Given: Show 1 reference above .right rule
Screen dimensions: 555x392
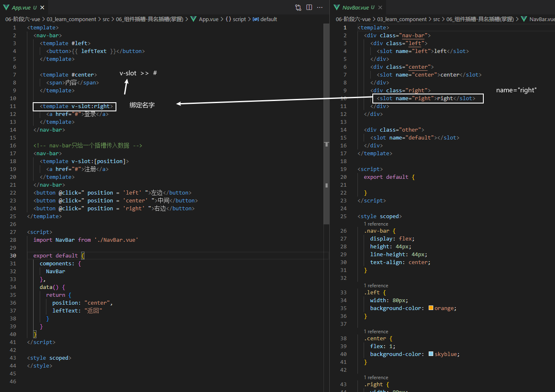Looking at the screenshot, I should coord(376,378).
